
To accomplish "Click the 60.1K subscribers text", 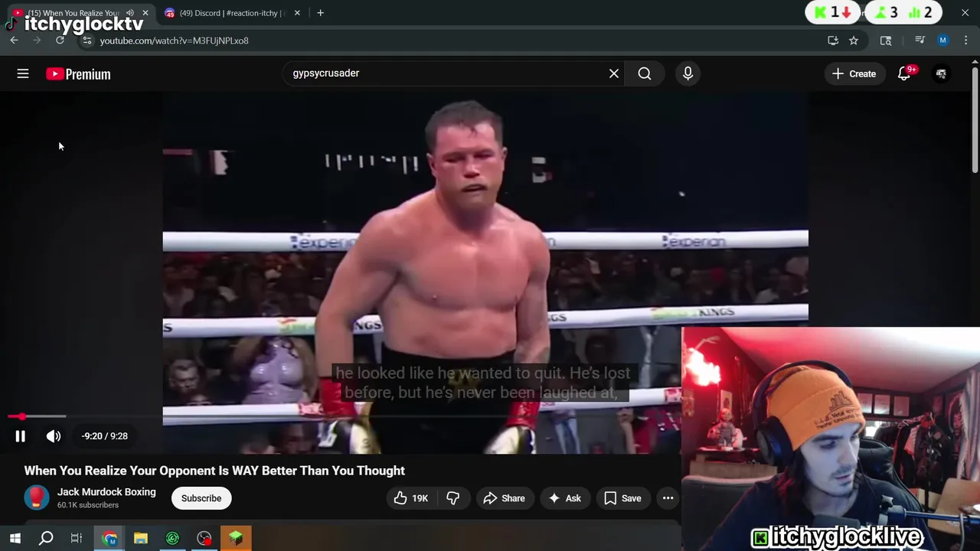I will click(x=88, y=505).
